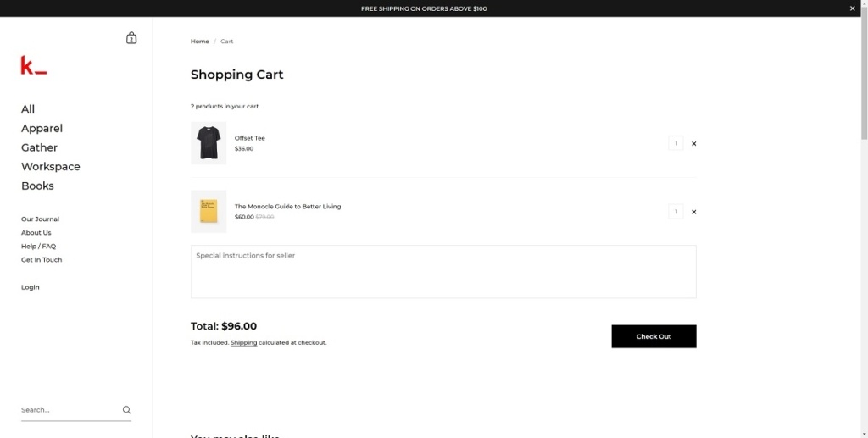This screenshot has width=868, height=438.
Task: Remove Offset Tee from the cart
Action: point(693,144)
